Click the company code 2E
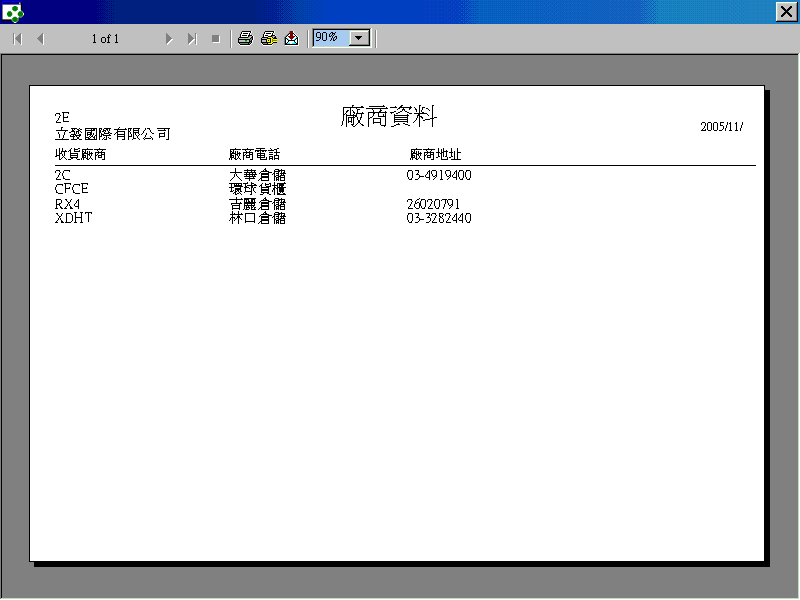The height and width of the screenshot is (600, 800). pos(62,118)
